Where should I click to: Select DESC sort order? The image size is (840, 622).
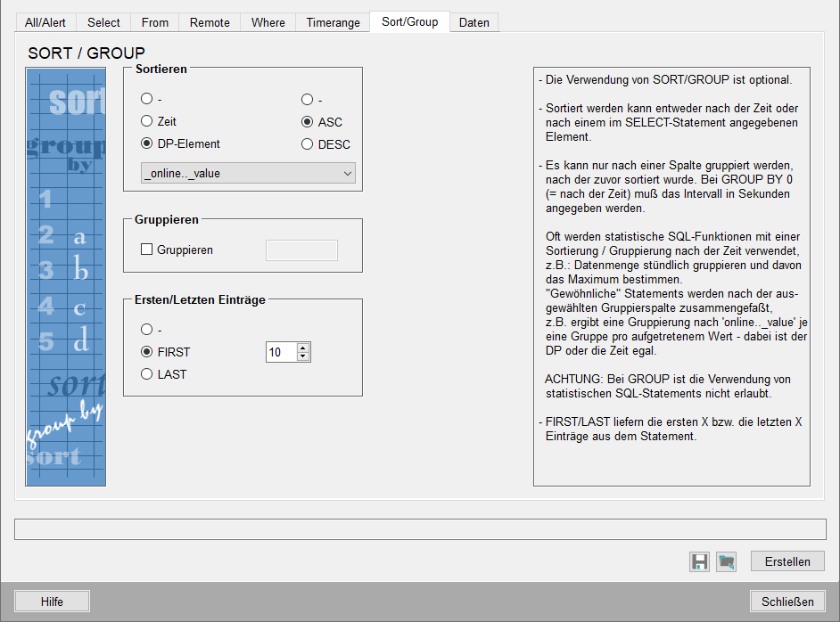pyautogui.click(x=308, y=144)
